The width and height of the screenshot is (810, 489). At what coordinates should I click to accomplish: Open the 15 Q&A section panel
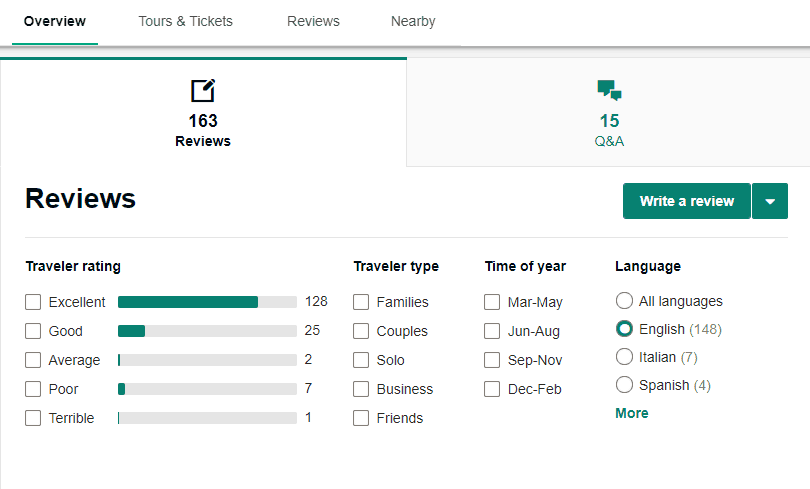click(609, 113)
